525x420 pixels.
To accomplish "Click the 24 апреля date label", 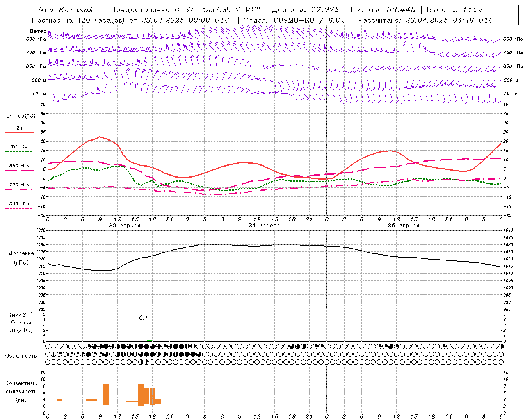I will click(264, 226).
